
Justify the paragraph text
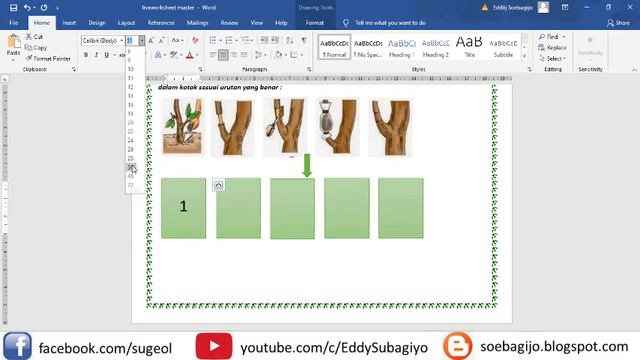tap(244, 55)
